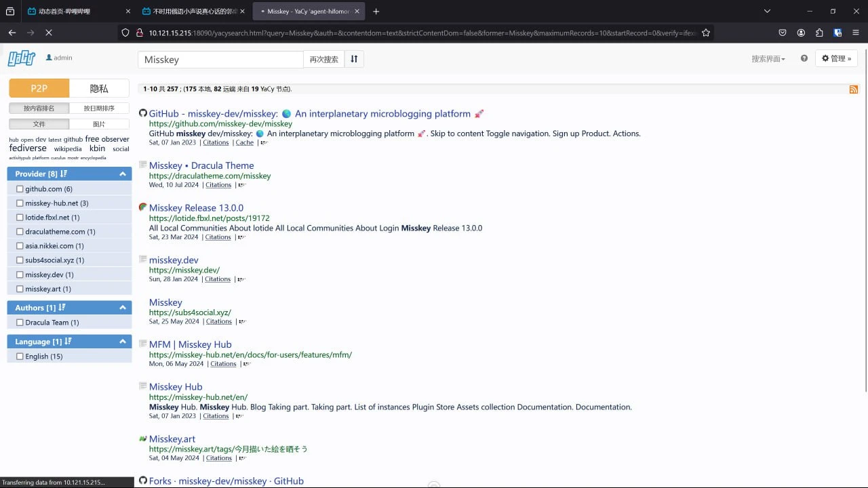Open the Firefox account icon
Image resolution: width=868 pixels, height=488 pixels.
(x=801, y=33)
